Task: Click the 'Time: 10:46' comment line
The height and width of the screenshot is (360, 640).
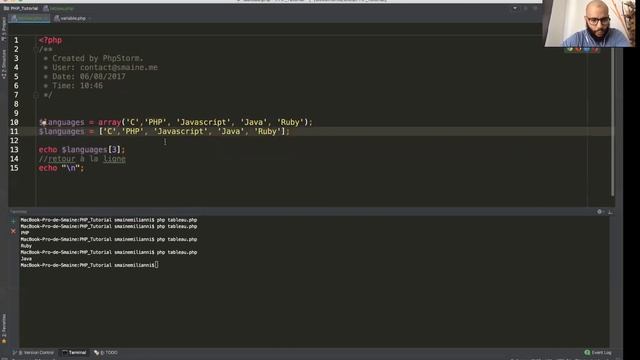Action: pos(73,86)
